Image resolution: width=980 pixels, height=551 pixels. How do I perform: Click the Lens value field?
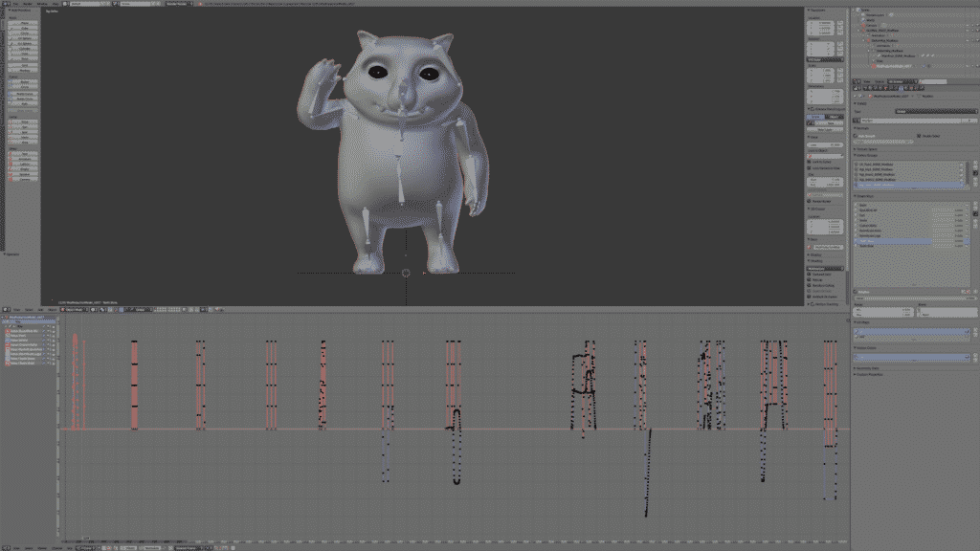pyautogui.click(x=825, y=145)
